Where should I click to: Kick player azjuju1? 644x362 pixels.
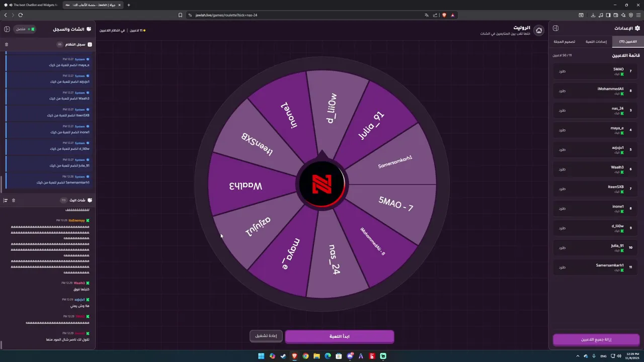[562, 149]
